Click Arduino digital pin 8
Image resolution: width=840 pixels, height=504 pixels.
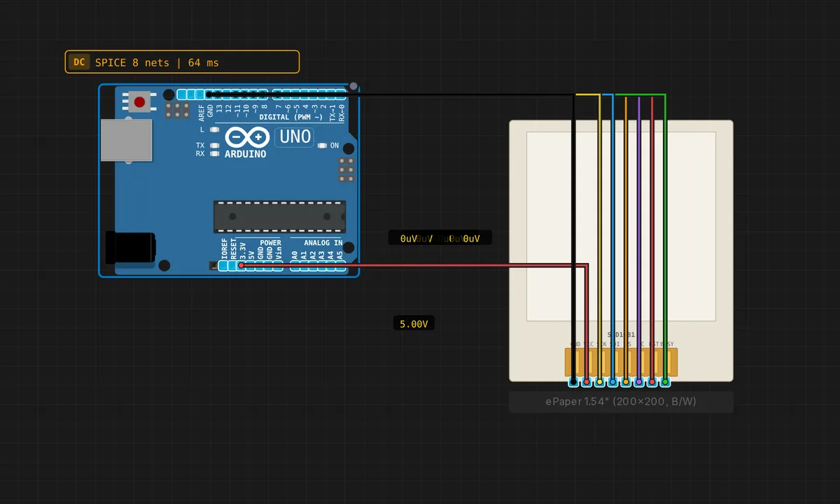263,94
